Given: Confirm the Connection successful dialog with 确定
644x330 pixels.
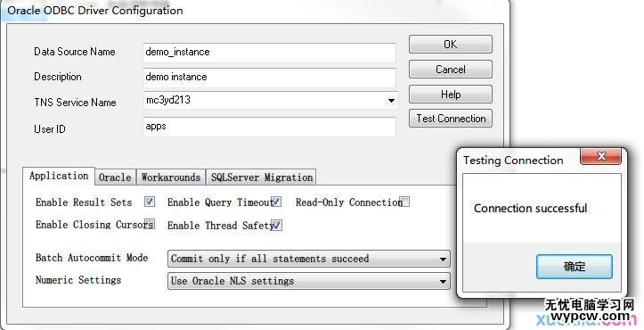Looking at the screenshot, I should pyautogui.click(x=575, y=266).
